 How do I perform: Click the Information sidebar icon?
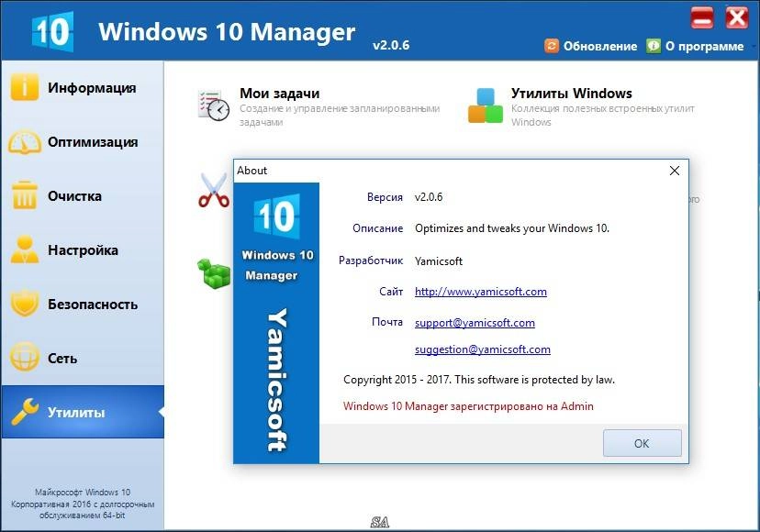coord(24,87)
